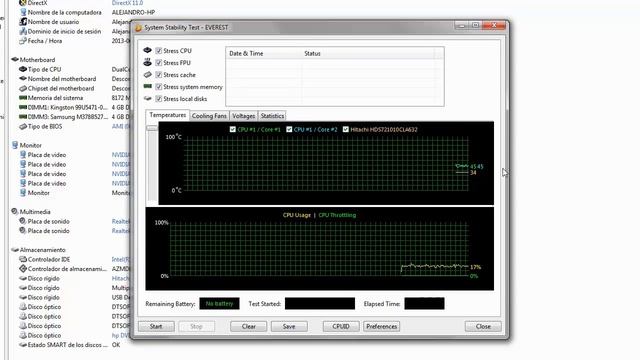Open the Voltages tab
640x360 pixels.
click(243, 116)
